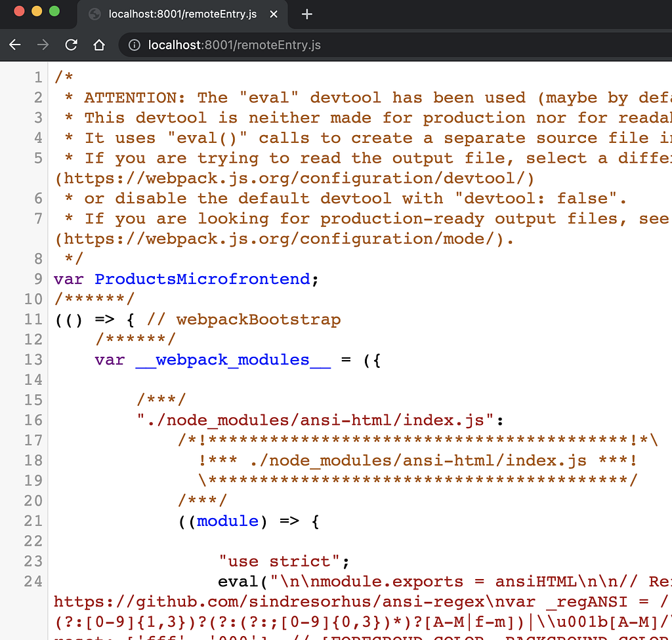This screenshot has height=640, width=672.
Task: Click the macOS yellow minimize window button
Action: coord(37,11)
